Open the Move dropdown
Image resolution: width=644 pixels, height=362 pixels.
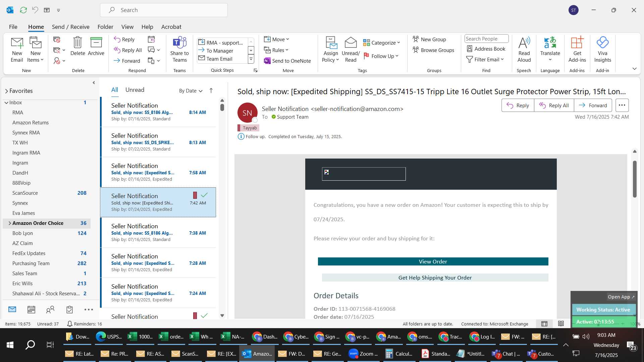pos(276,39)
